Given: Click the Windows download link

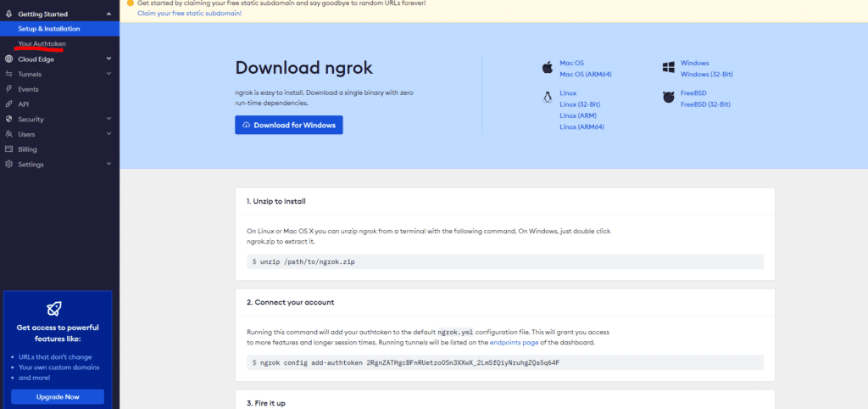Looking at the screenshot, I should (695, 63).
